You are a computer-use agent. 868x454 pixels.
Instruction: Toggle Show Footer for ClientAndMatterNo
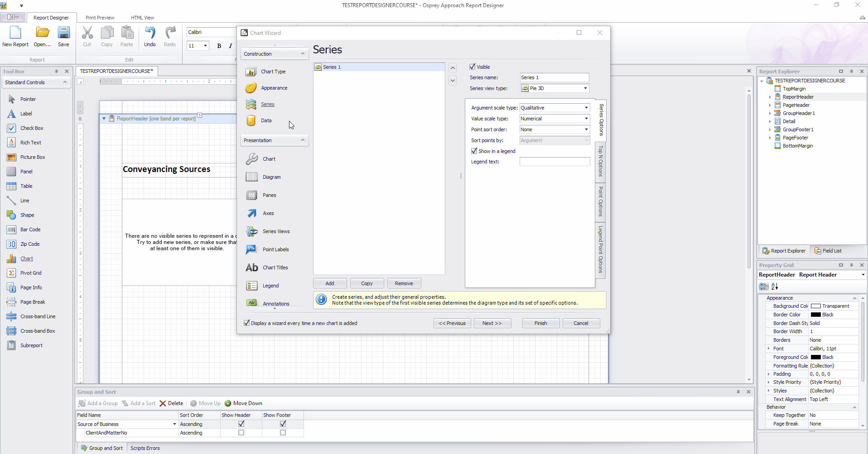[283, 433]
